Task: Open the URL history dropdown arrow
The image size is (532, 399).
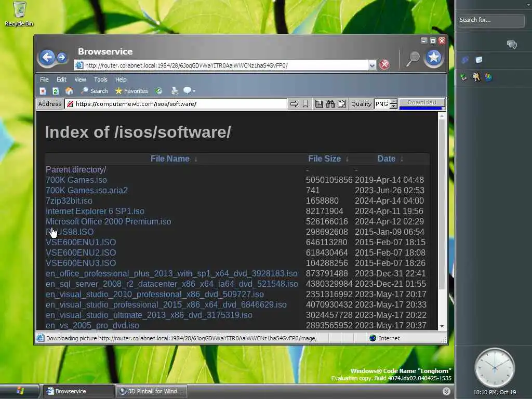Action: 372,65
